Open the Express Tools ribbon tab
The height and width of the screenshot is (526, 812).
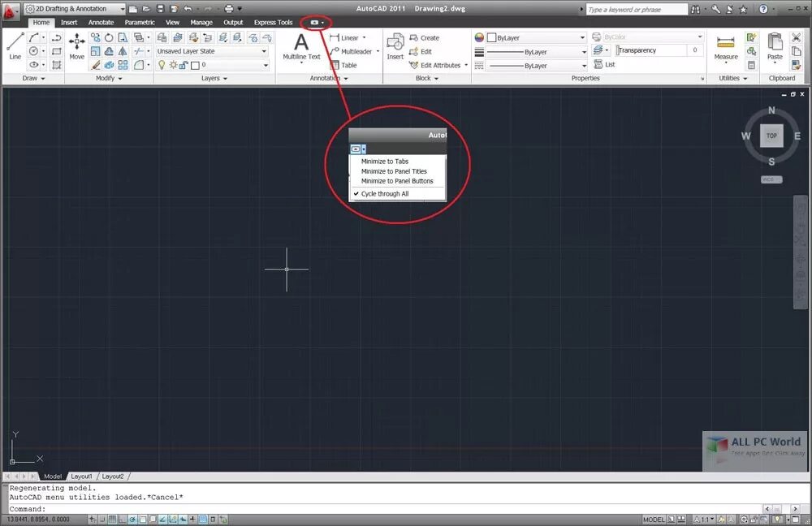[x=274, y=22]
